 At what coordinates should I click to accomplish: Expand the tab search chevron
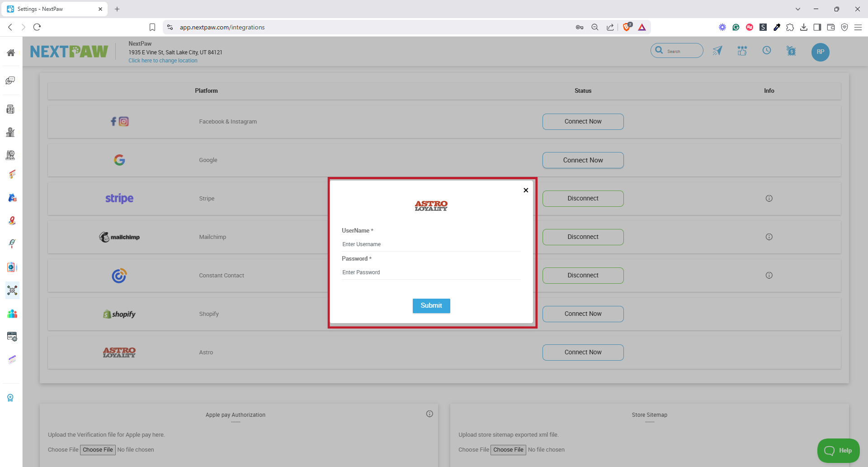(798, 9)
